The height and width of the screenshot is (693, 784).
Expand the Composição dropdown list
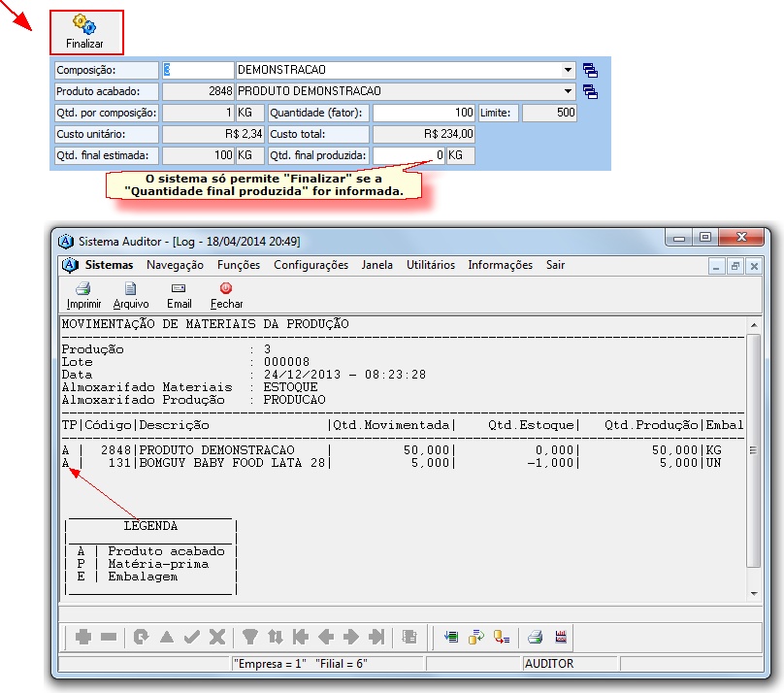click(x=568, y=70)
